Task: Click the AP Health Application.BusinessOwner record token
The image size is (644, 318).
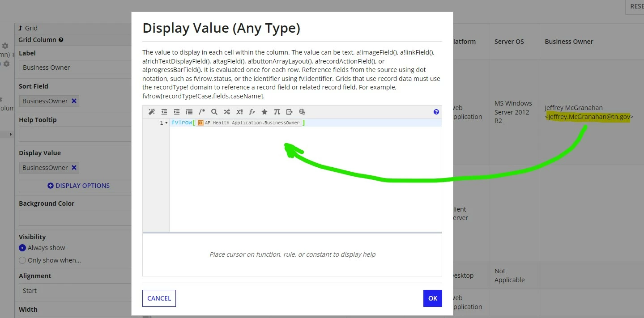Action: [x=249, y=123]
